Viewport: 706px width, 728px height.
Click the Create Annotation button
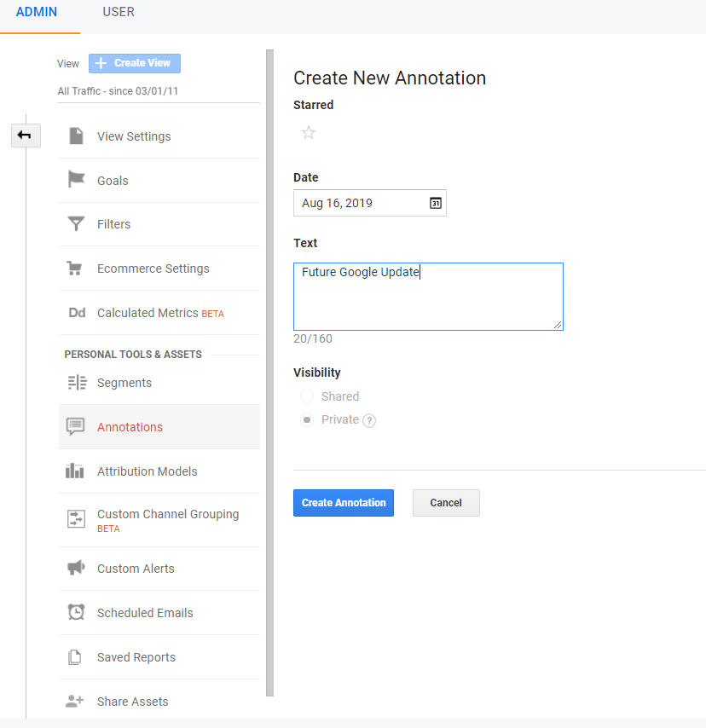[x=343, y=503]
